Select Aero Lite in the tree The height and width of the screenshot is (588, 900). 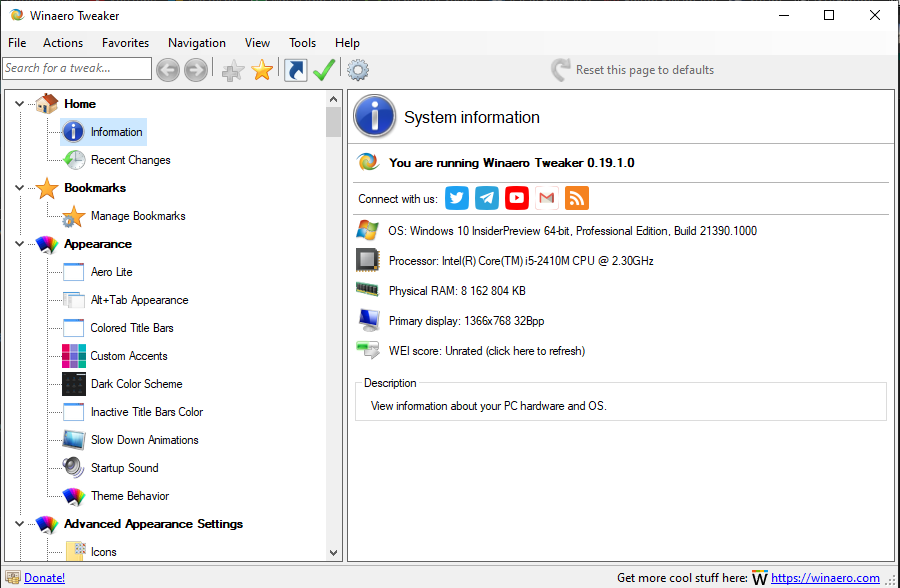click(x=111, y=272)
